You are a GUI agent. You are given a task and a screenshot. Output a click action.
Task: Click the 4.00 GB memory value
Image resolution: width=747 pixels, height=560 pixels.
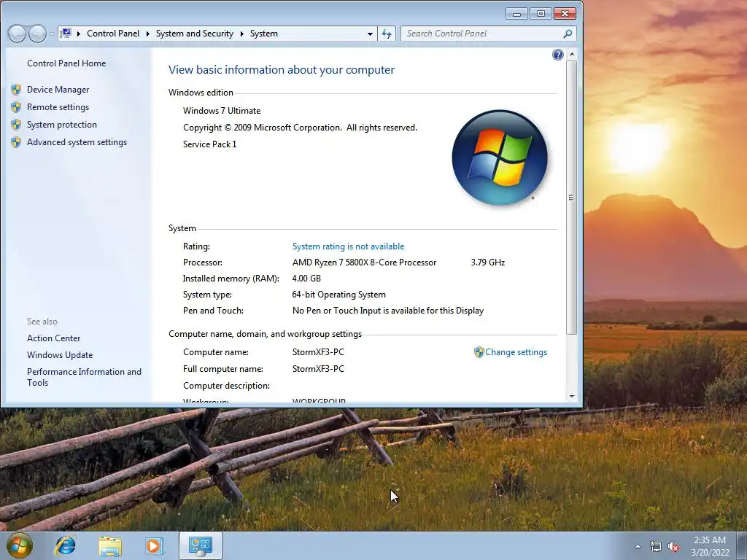(306, 279)
